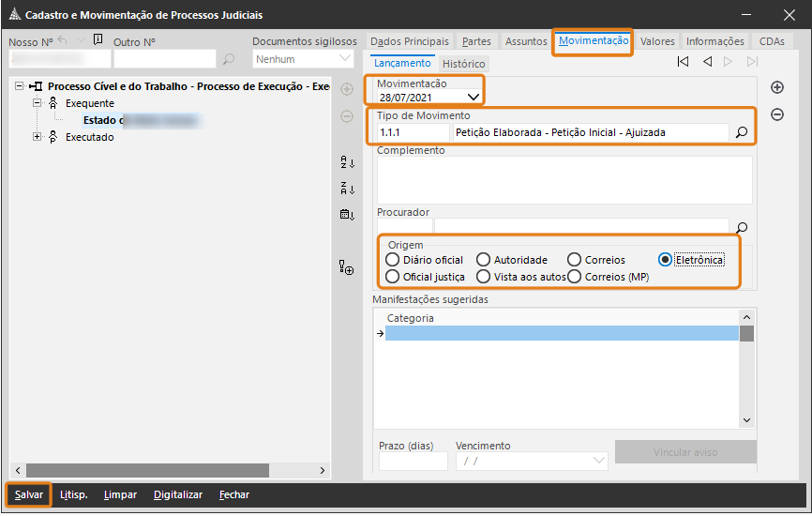Screen dimensions: 812x516
Task: Sort tree descending with Z-A icon
Action: [x=347, y=188]
